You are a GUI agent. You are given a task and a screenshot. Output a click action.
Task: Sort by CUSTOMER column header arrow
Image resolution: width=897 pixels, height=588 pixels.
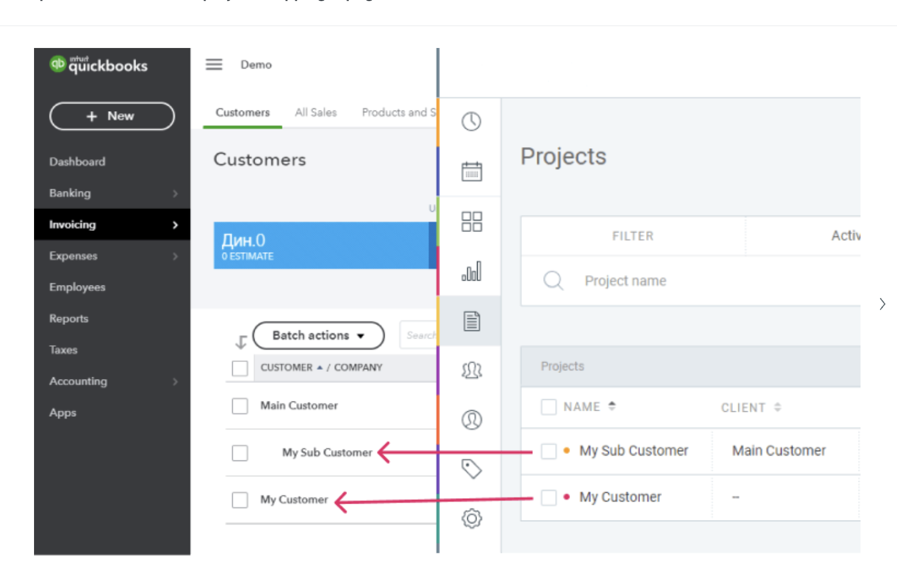coord(320,367)
